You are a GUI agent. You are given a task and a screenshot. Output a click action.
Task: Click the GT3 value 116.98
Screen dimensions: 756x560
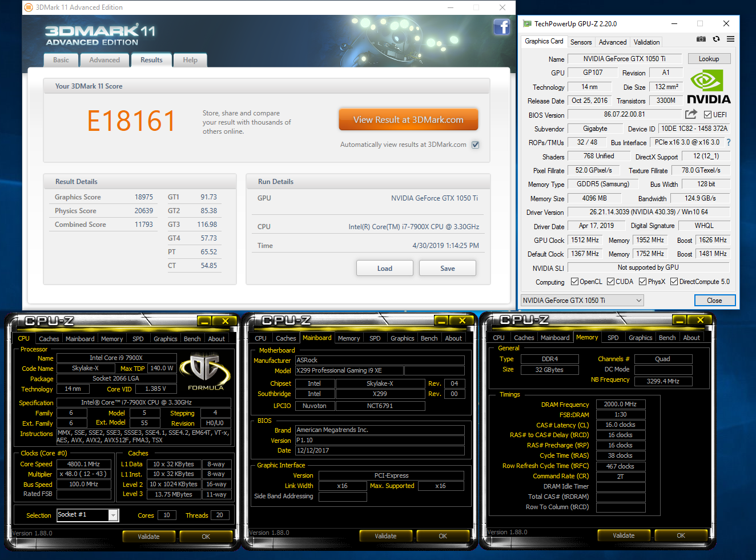click(207, 225)
